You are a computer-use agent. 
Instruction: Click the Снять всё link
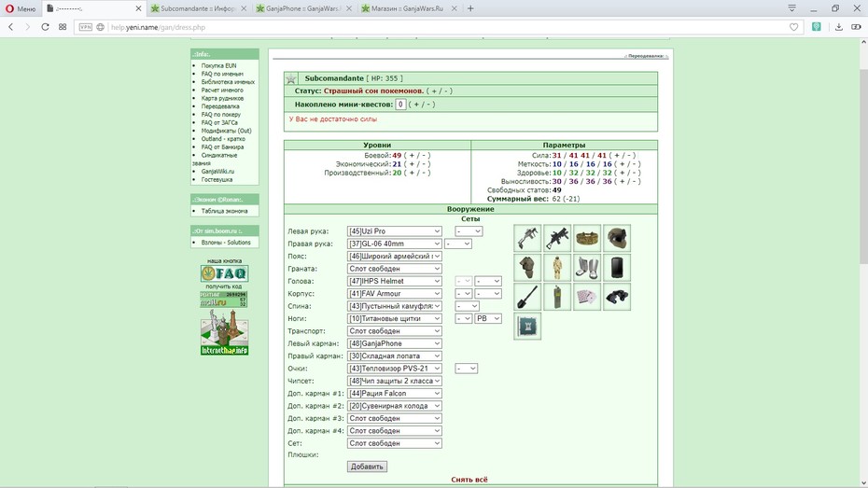[469, 480]
